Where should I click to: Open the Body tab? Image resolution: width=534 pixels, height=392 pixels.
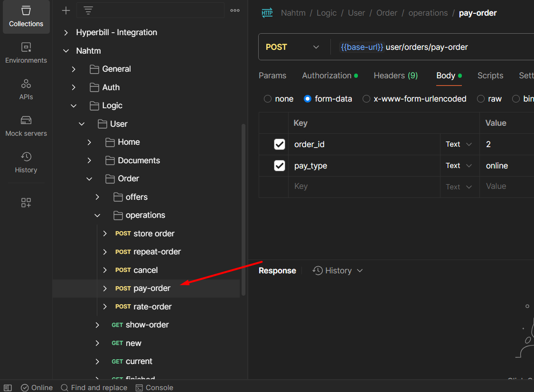click(449, 75)
